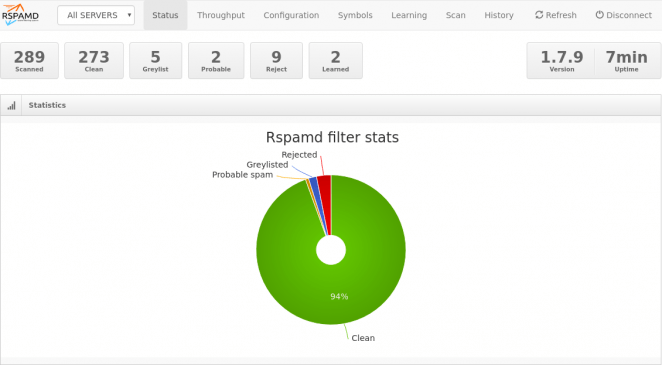This screenshot has width=662, height=365.
Task: Click the Probable spam chart label
Action: click(242, 175)
